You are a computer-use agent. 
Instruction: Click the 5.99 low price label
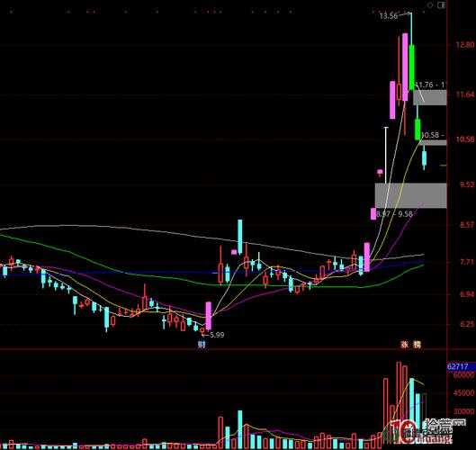click(217, 335)
